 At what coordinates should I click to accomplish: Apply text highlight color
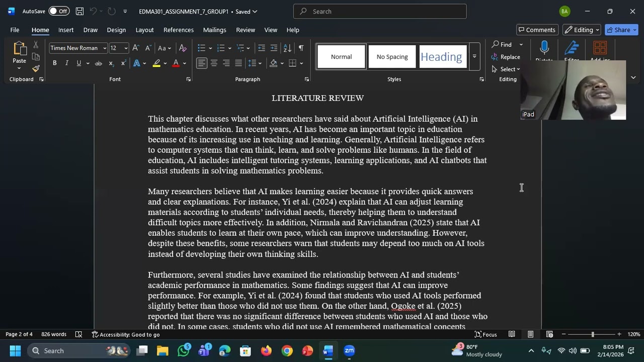(x=156, y=63)
